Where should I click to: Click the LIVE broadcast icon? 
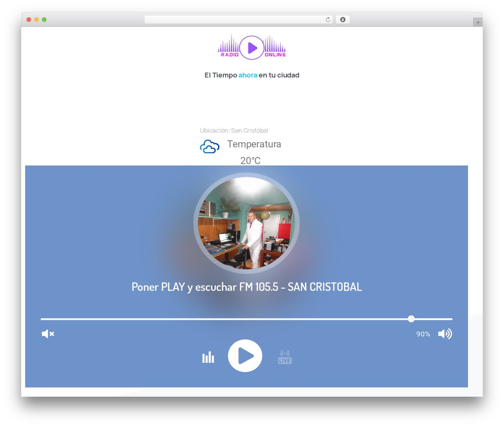pyautogui.click(x=285, y=357)
